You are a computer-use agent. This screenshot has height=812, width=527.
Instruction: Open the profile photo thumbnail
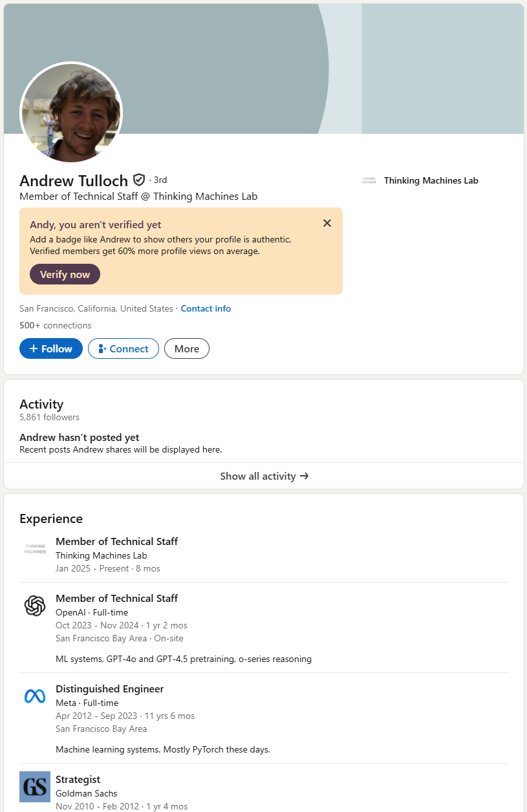71,112
